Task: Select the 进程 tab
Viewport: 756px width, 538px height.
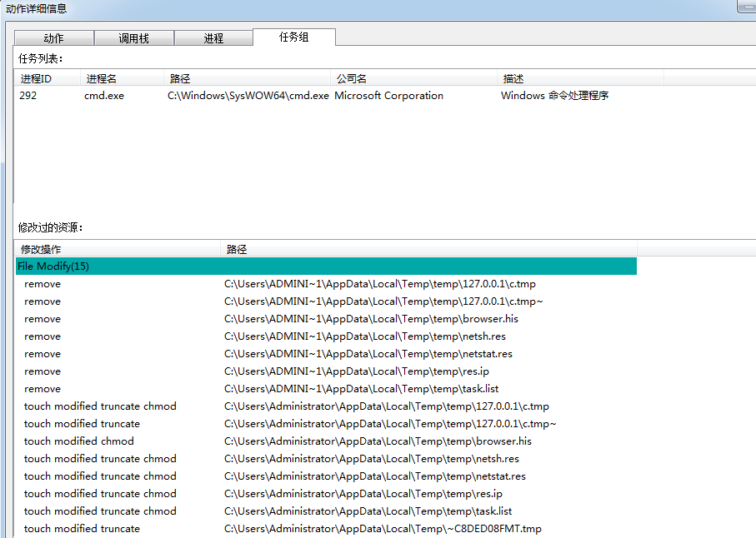Action: 213,38
